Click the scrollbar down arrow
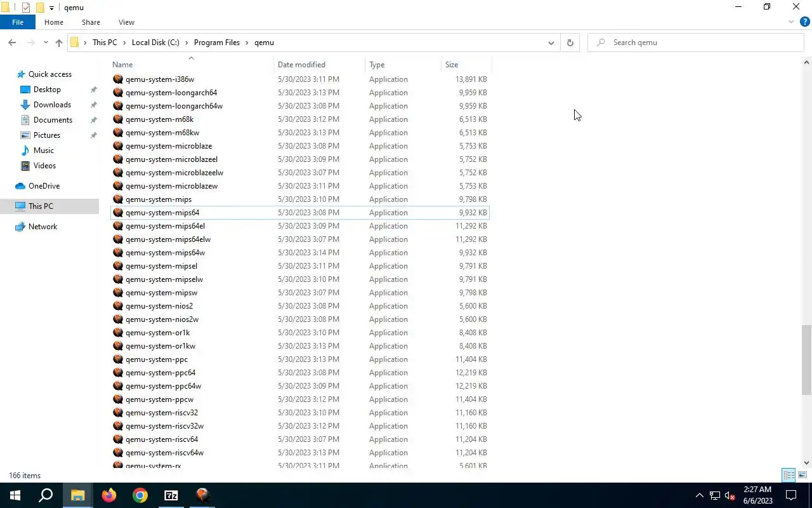The height and width of the screenshot is (508, 812). click(x=807, y=464)
